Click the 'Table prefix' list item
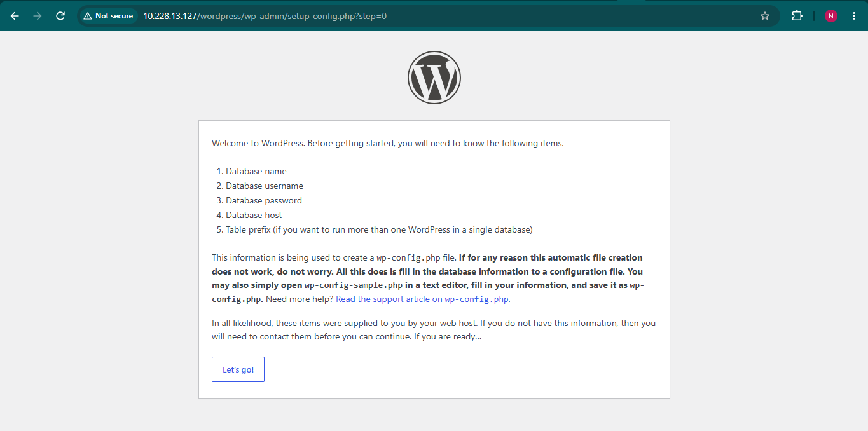The width and height of the screenshot is (868, 431). (x=379, y=229)
